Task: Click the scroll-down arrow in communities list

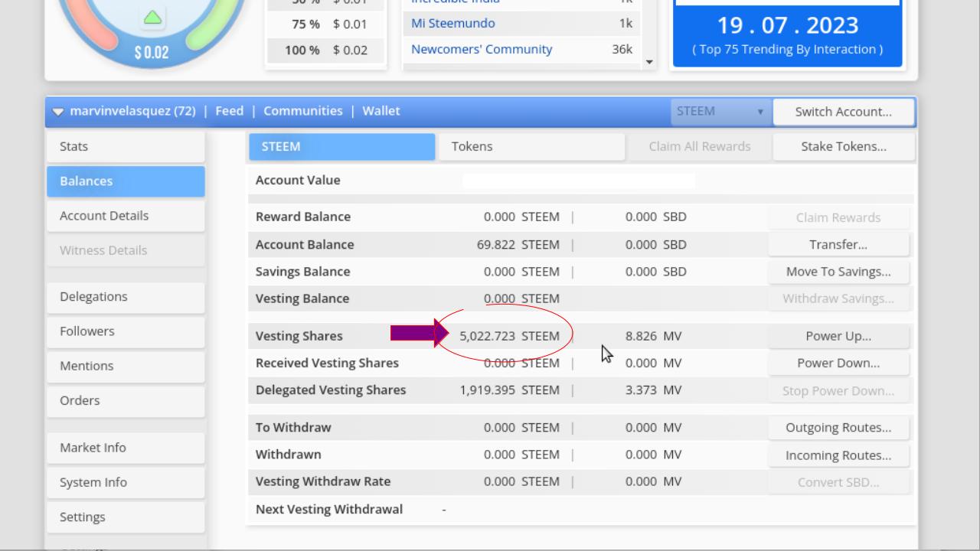Action: pyautogui.click(x=649, y=62)
